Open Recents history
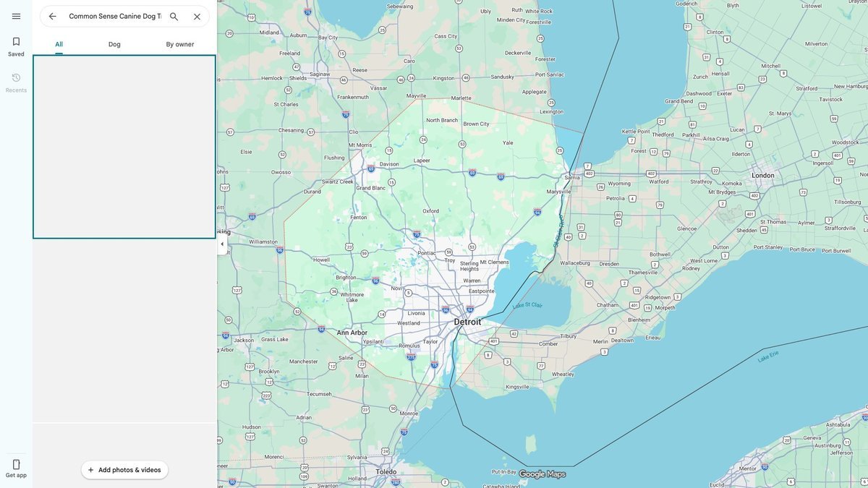This screenshot has height=488, width=868. tap(16, 82)
